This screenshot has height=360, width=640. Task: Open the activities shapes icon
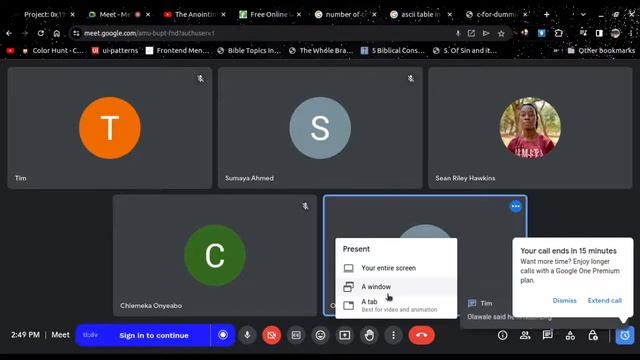click(570, 335)
